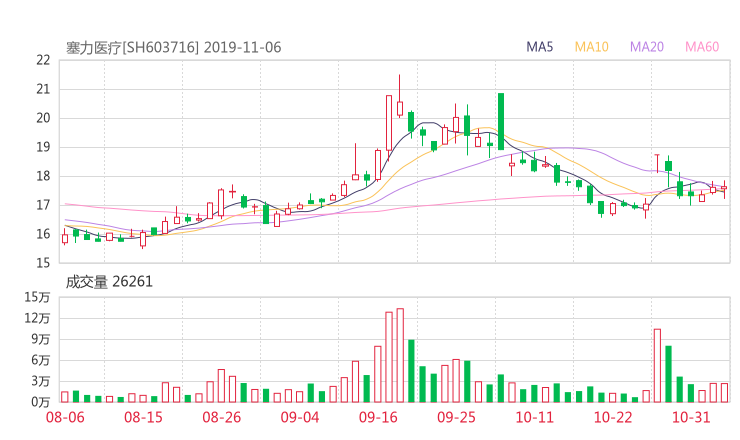The width and height of the screenshot is (740, 440).
Task: Click the large green candlestick dropping from 21
Action: [x=501, y=121]
